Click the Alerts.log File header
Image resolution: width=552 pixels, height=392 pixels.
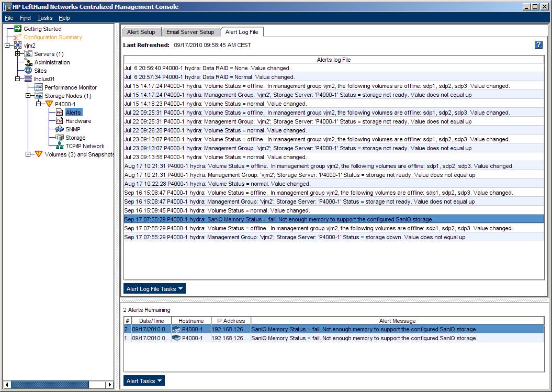pyautogui.click(x=334, y=60)
